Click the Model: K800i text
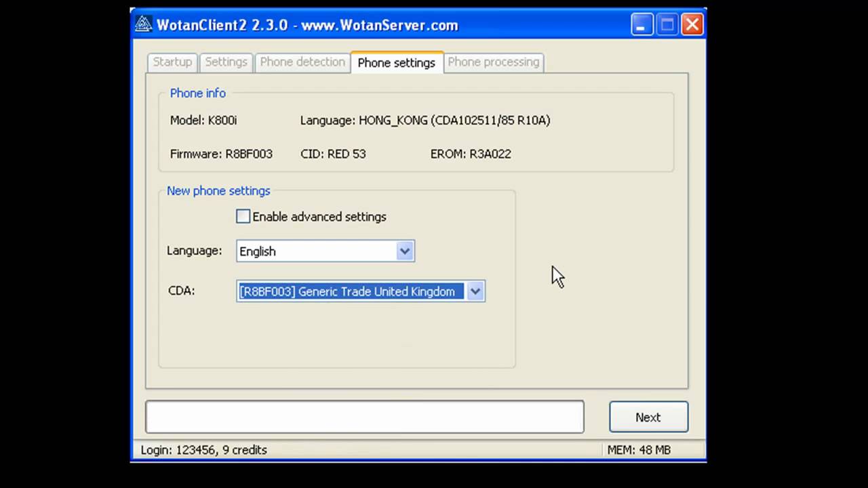Viewport: 868px width, 488px height. pyautogui.click(x=203, y=120)
